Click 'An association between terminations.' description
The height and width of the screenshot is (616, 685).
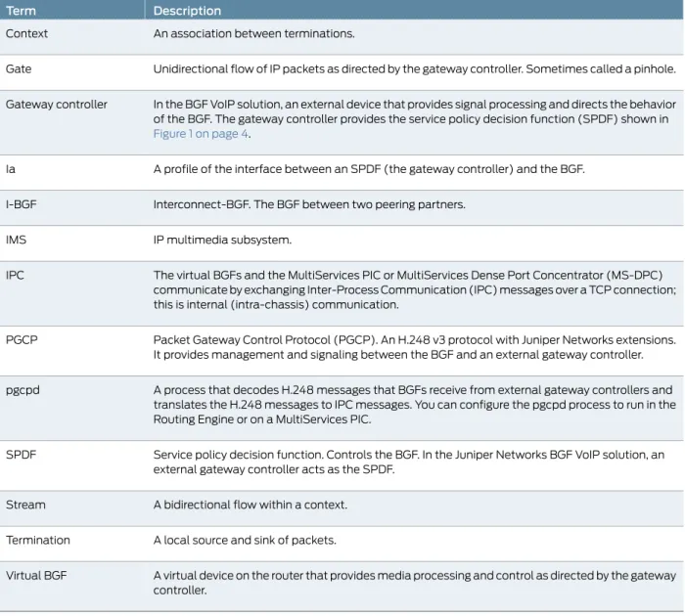coord(253,33)
